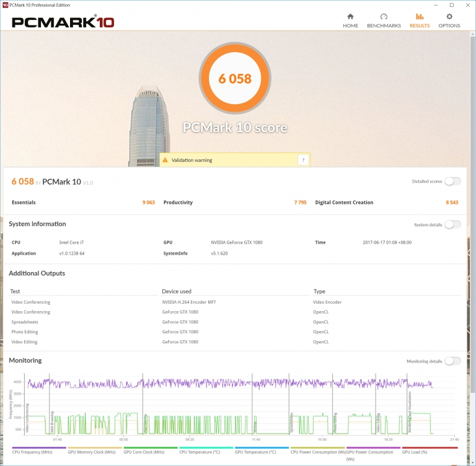
Task: Open the Results bar chart icon
Action: click(420, 17)
